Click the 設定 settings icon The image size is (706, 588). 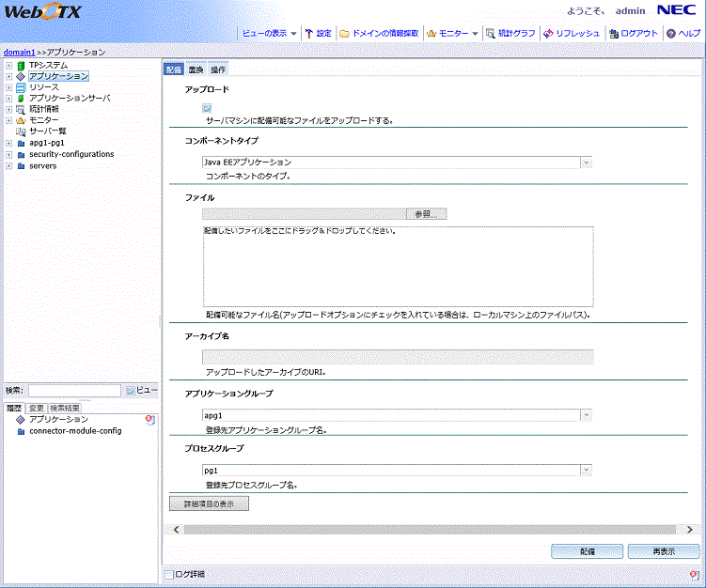pyautogui.click(x=309, y=33)
